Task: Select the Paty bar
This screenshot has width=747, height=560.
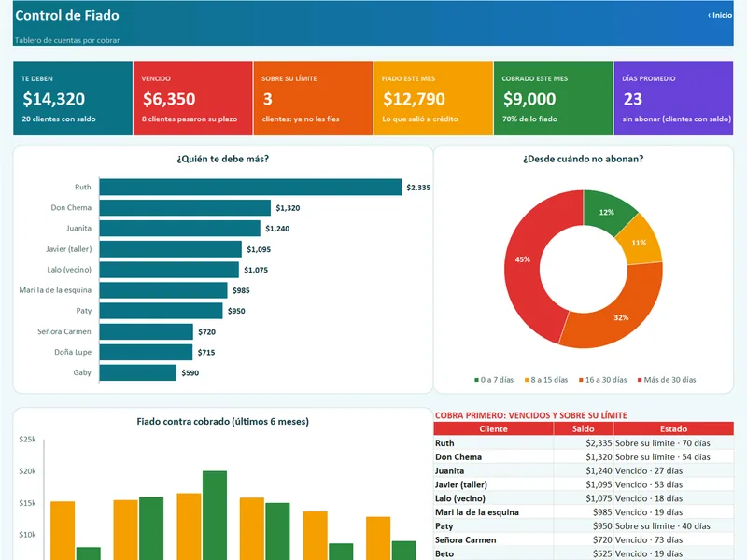Action: pyautogui.click(x=161, y=311)
